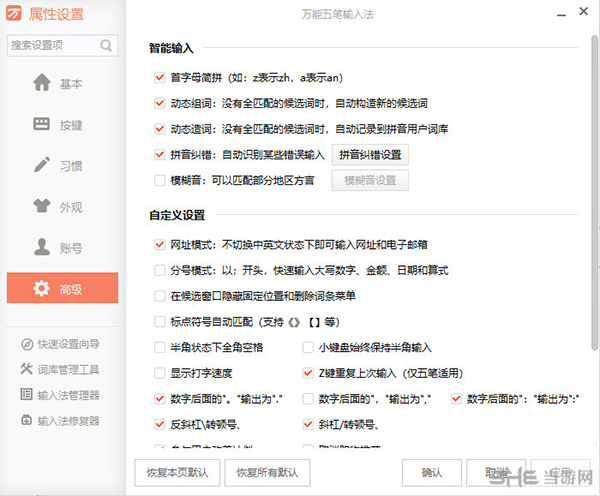Uncheck Z键重复上次输入 checkbox
Viewport: 600px width, 496px height.
point(308,373)
